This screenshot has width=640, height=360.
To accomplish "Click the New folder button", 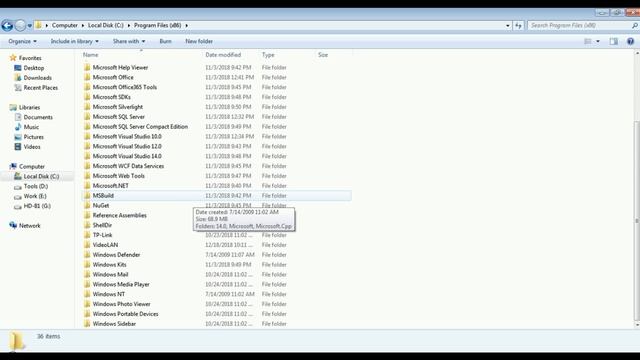I will tap(199, 41).
